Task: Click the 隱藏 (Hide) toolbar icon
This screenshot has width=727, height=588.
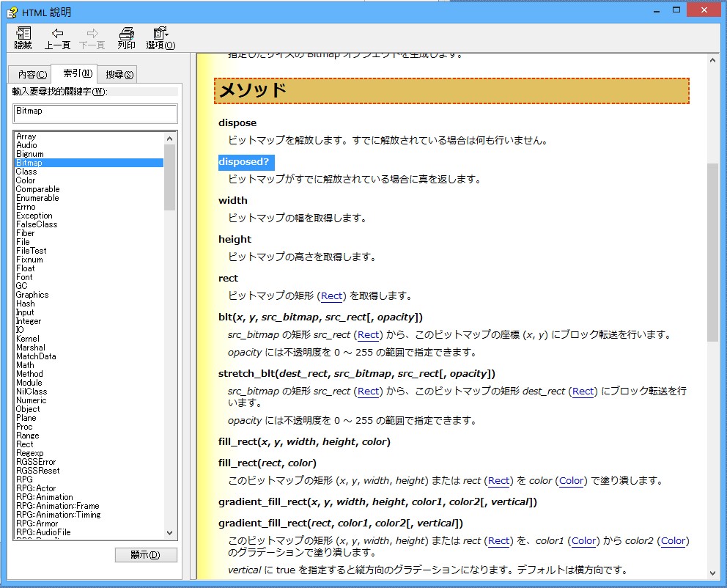Action: [23, 38]
